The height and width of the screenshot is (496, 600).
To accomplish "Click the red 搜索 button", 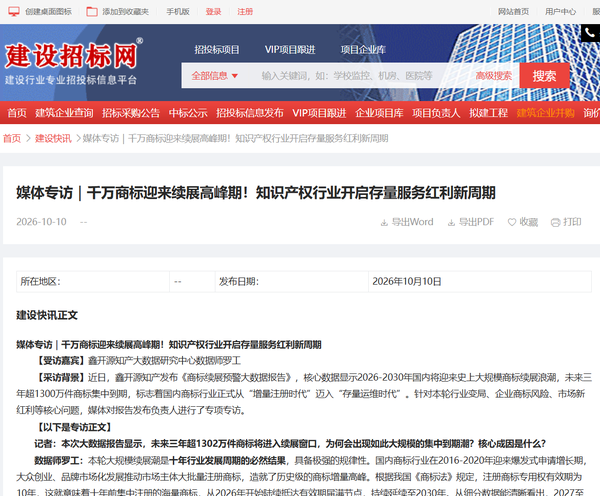I will 544,76.
